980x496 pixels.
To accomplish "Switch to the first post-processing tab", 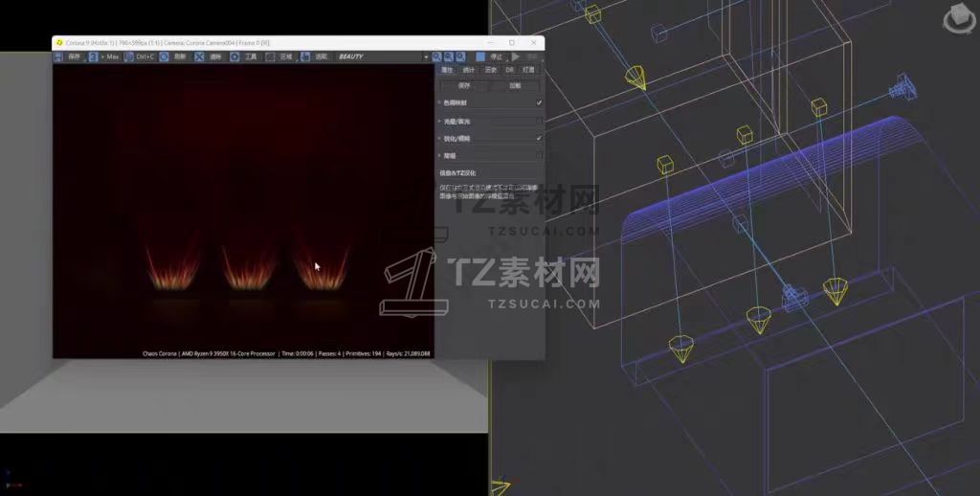I will (x=447, y=70).
